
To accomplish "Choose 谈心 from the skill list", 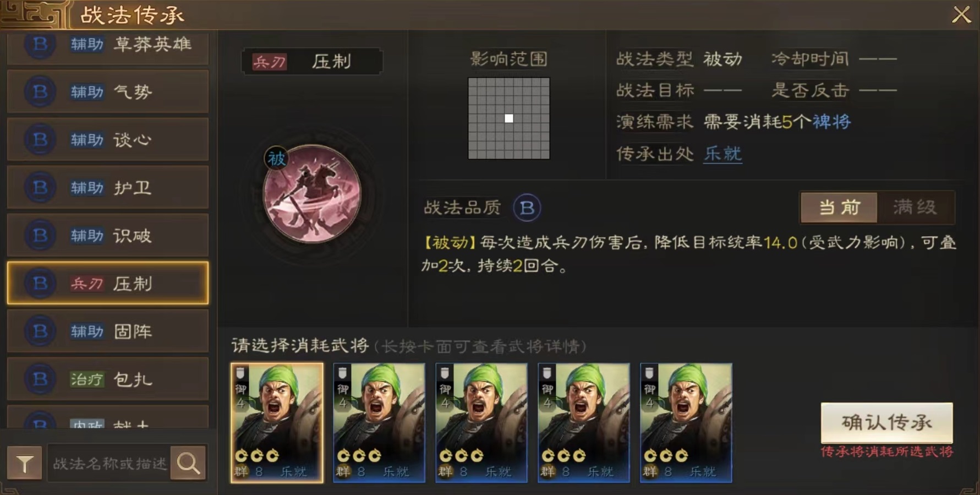I will 108,140.
